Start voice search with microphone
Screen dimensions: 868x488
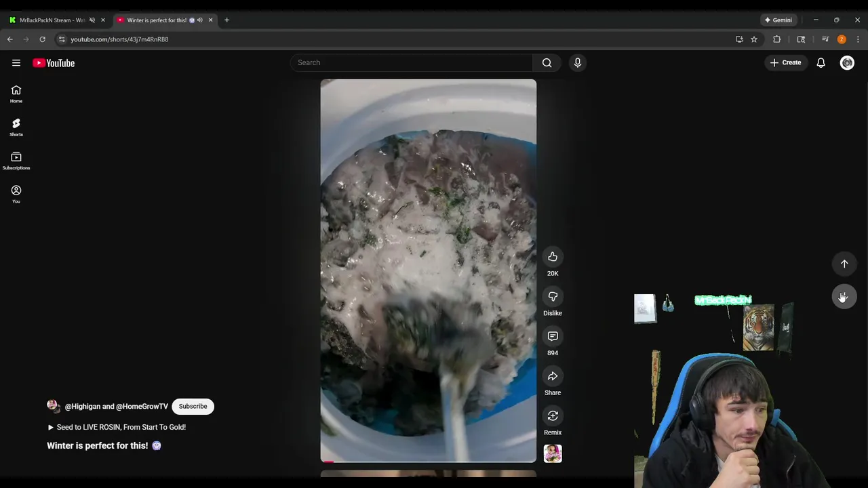pos(578,63)
